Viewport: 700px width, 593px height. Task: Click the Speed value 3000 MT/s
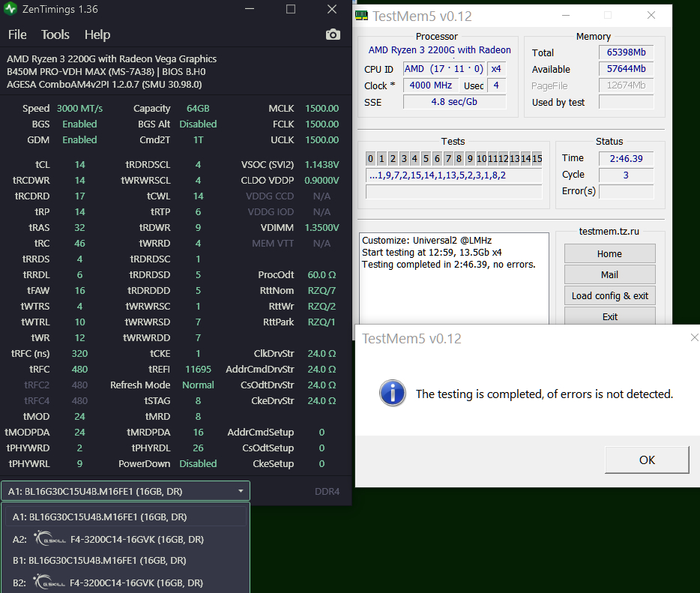79,109
